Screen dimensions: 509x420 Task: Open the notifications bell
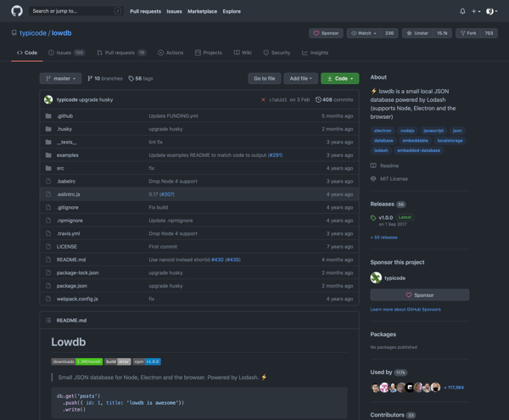point(462,11)
